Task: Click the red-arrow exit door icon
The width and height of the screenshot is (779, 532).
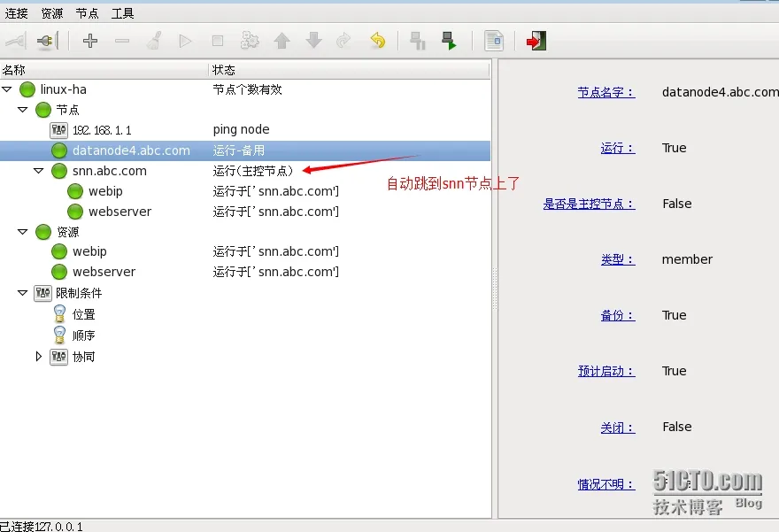Action: [x=536, y=41]
